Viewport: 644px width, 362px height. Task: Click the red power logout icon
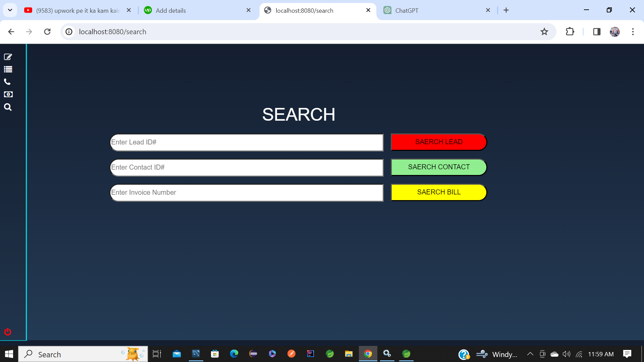8,332
